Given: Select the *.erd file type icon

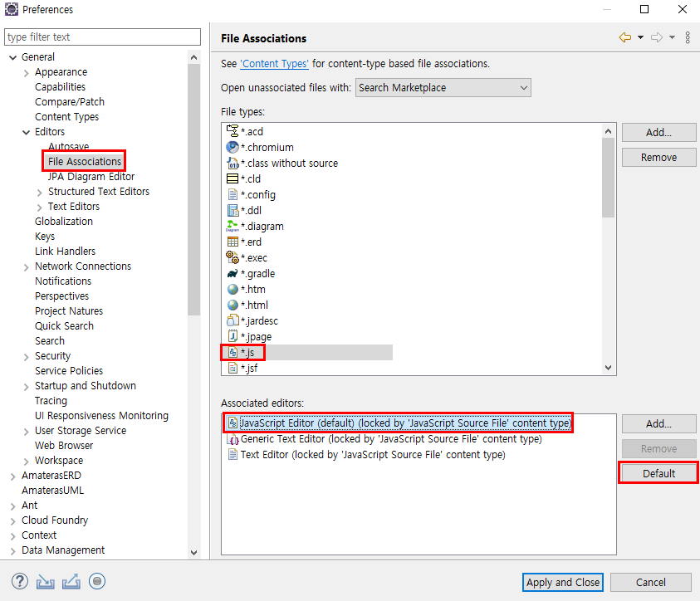Looking at the screenshot, I should [x=233, y=242].
